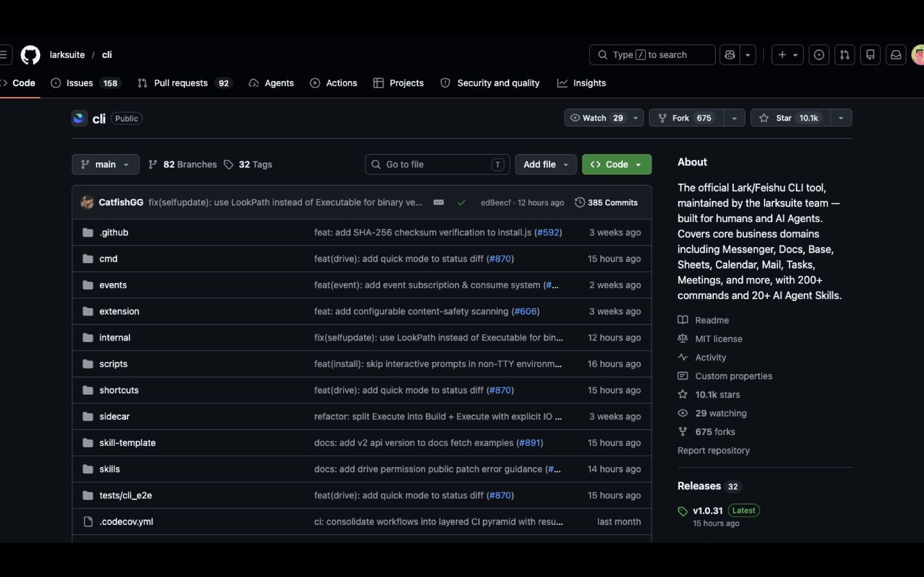Open the main branch switcher dropdown
The width and height of the screenshot is (924, 577).
(106, 164)
